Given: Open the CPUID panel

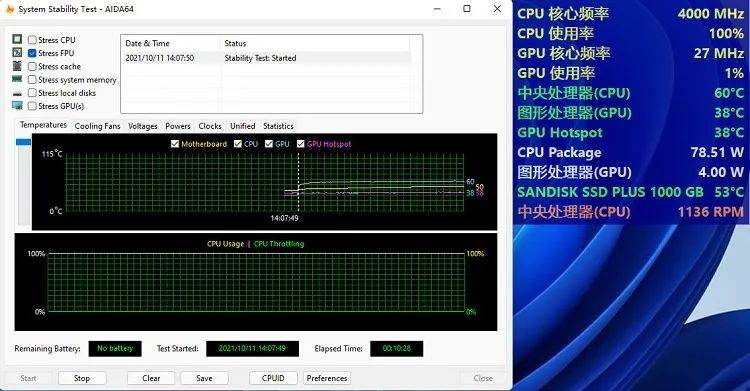Looking at the screenshot, I should point(273,378).
